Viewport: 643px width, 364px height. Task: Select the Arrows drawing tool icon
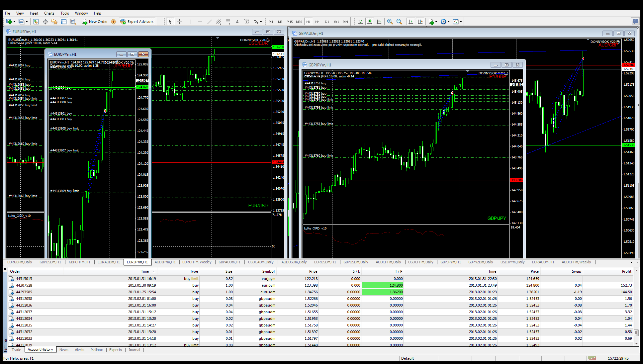256,22
